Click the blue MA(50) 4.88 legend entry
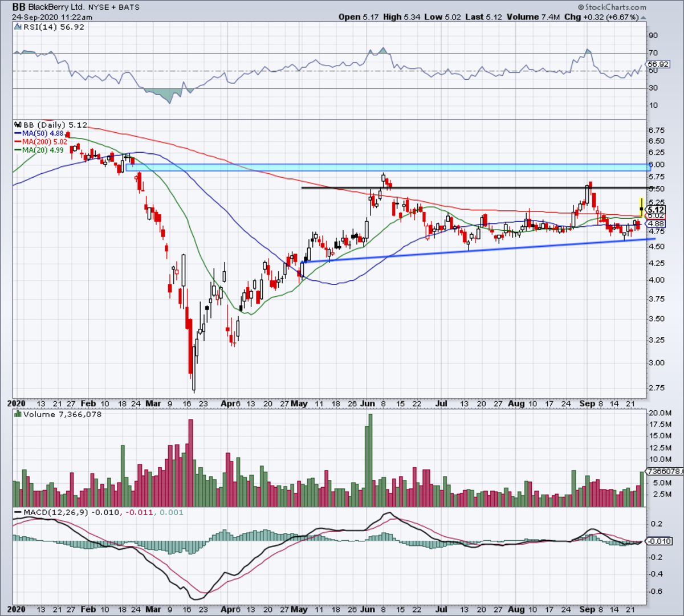This screenshot has width=684, height=616. (x=38, y=133)
